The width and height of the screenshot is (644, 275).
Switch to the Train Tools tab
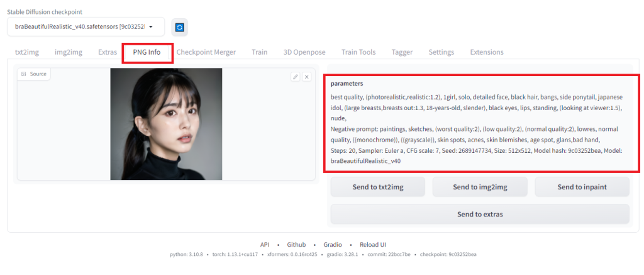point(358,52)
